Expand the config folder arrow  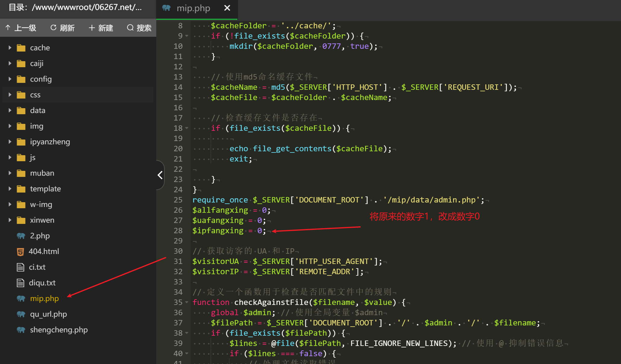pyautogui.click(x=10, y=79)
